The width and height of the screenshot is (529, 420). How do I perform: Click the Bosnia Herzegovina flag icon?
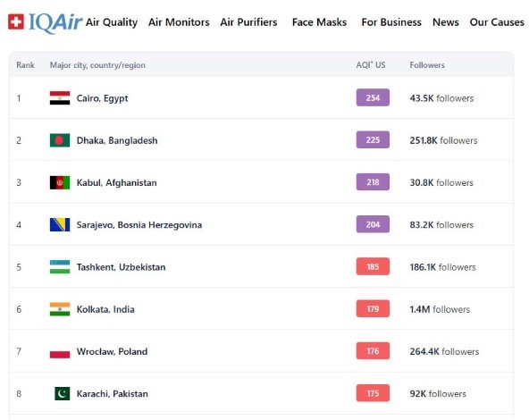pyautogui.click(x=60, y=224)
